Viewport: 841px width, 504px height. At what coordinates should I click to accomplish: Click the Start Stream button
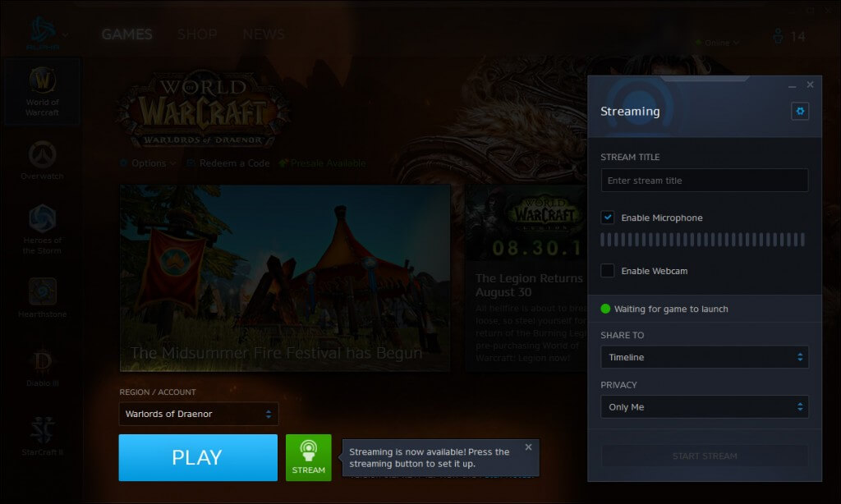tap(704, 456)
